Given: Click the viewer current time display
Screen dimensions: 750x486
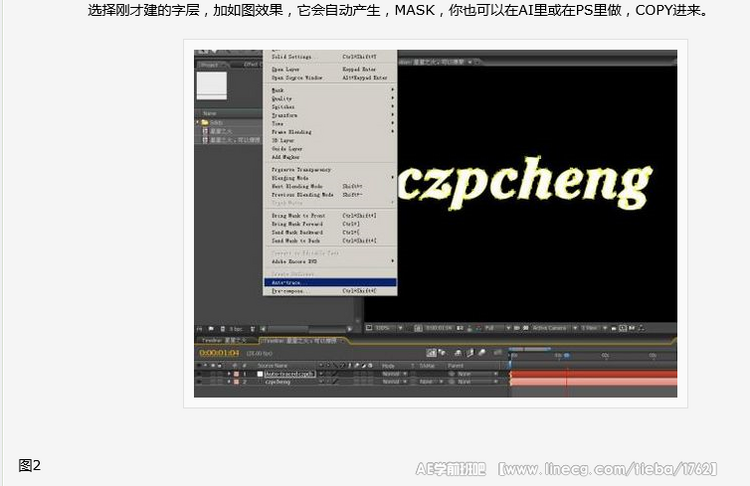Looking at the screenshot, I should (x=439, y=328).
